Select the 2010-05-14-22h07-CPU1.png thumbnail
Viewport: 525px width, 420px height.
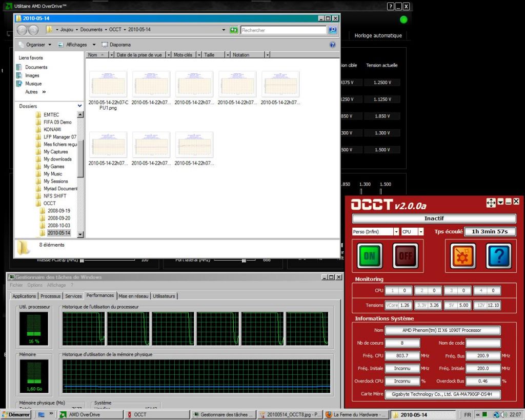(108, 85)
